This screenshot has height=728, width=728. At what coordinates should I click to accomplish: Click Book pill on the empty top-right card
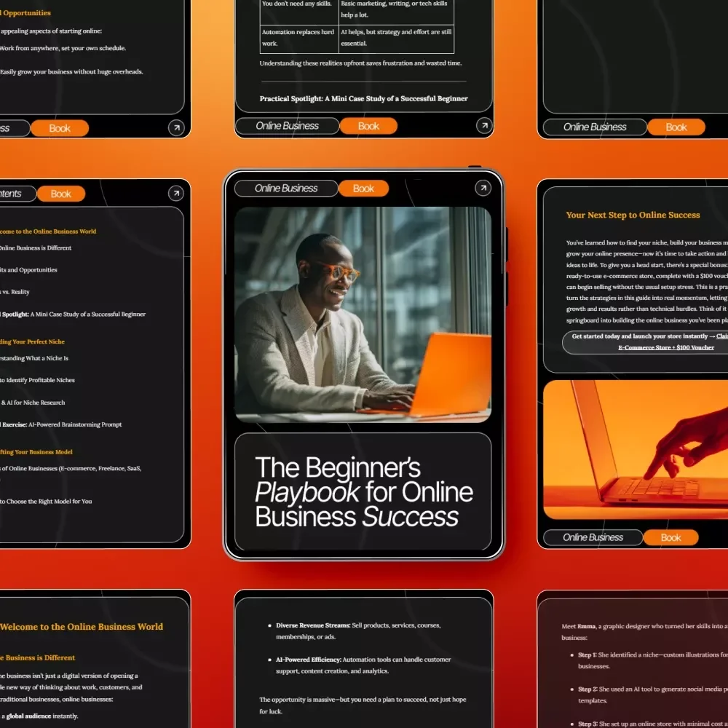pyautogui.click(x=676, y=127)
